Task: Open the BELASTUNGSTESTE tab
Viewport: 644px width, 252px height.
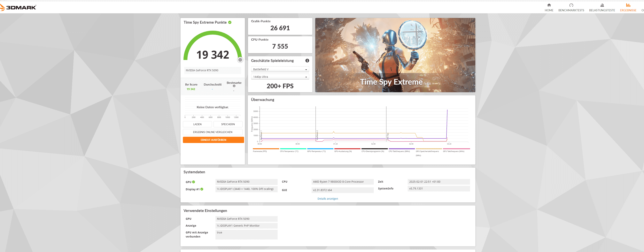Action: click(602, 10)
